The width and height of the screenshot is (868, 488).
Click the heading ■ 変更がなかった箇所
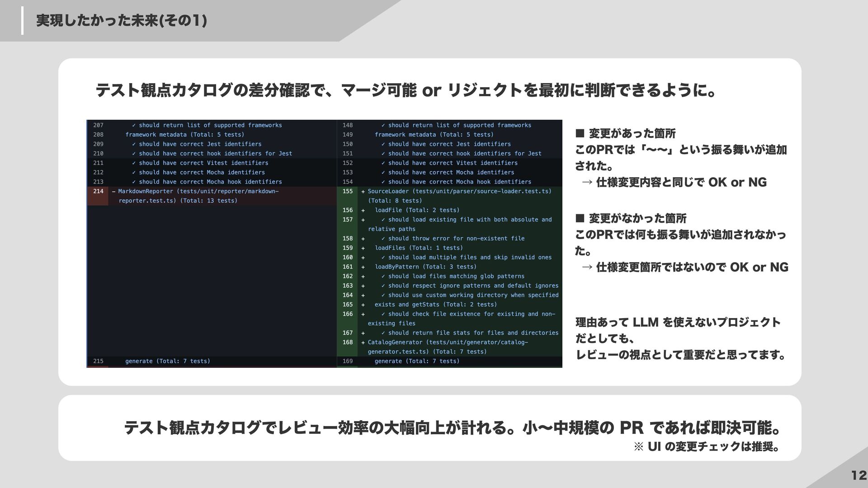click(631, 219)
